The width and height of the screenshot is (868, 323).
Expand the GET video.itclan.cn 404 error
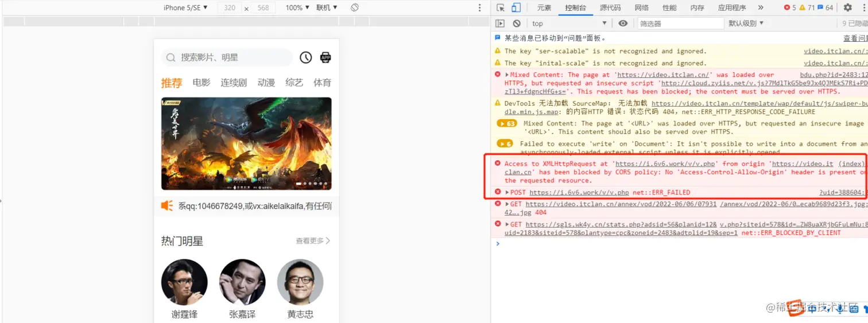507,204
